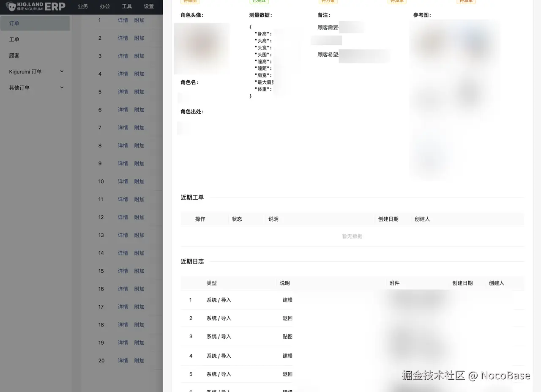
Task: Click 贴图 description in log row 3
Action: pos(287,337)
